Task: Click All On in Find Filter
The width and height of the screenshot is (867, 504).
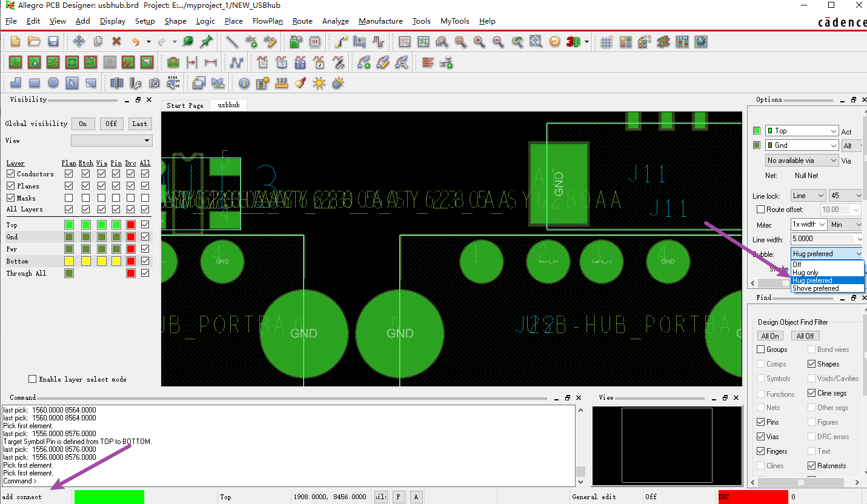Action: (x=770, y=336)
